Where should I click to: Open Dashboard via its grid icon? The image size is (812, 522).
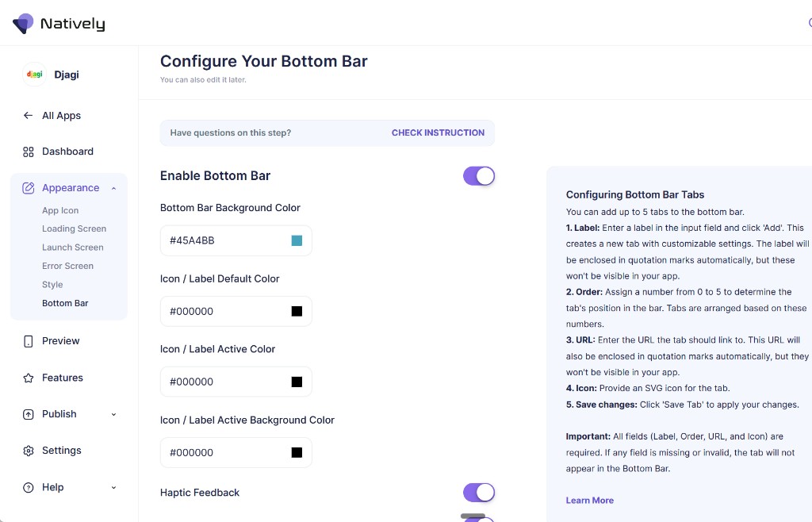coord(29,152)
